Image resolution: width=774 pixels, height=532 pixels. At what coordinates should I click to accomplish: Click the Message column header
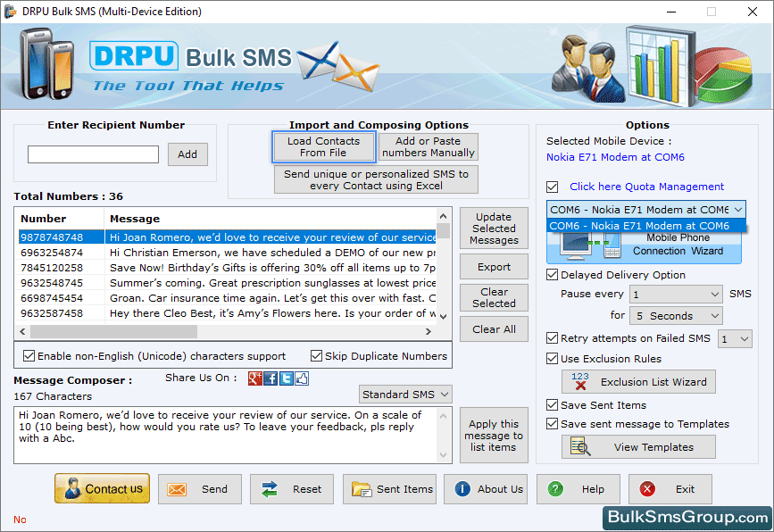point(270,219)
